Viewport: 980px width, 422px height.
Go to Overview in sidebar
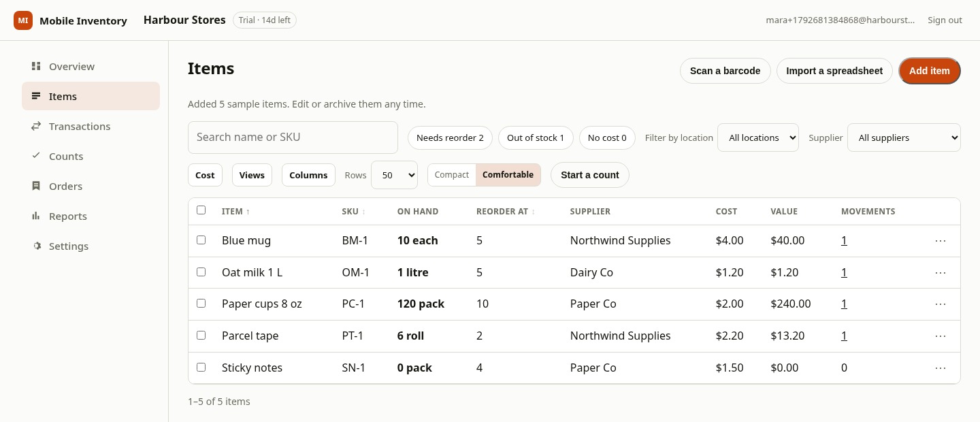[91, 66]
